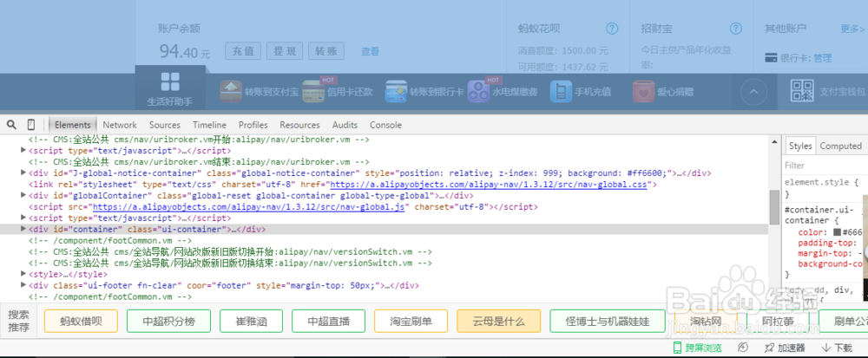Select the Computed sidebar tab
This screenshot has width=868, height=358.
click(x=840, y=146)
